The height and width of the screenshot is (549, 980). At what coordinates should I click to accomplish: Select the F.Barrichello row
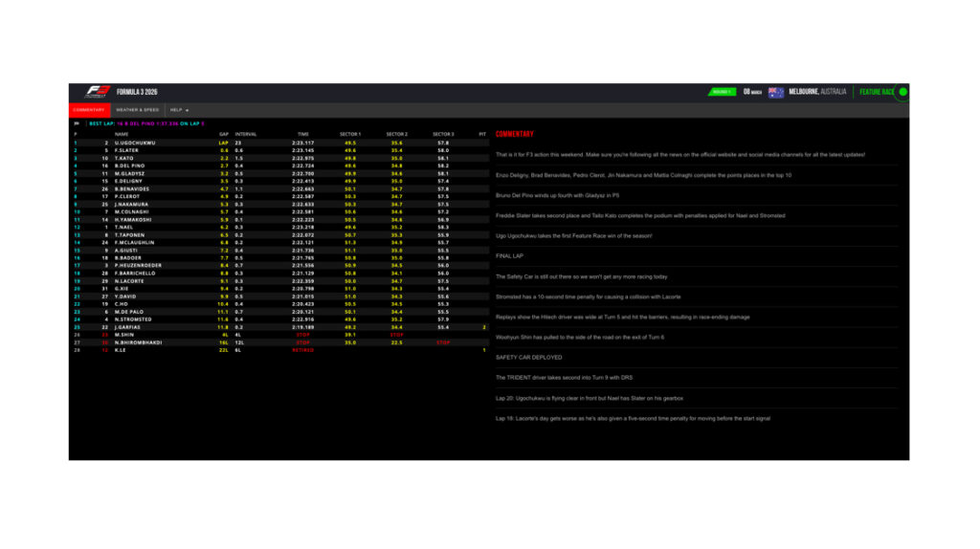(x=279, y=274)
